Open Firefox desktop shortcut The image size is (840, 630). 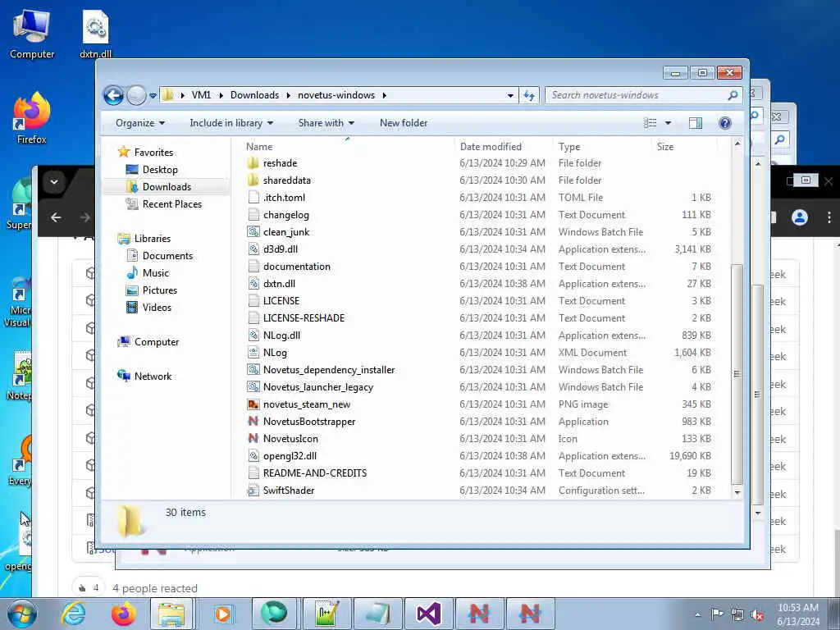[32, 119]
